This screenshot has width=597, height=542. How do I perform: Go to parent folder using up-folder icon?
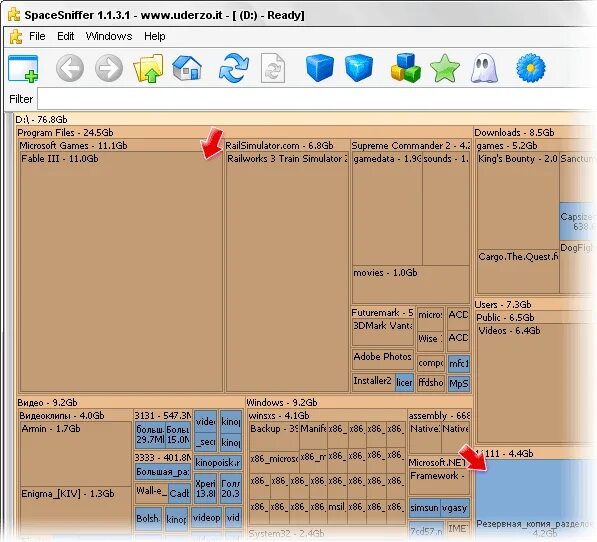pyautogui.click(x=148, y=68)
